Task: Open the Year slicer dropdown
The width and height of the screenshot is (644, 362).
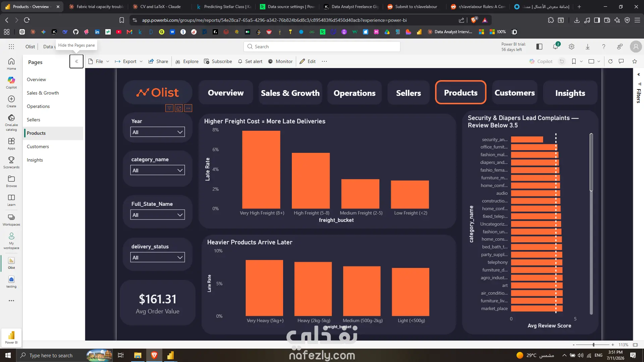Action: pos(157,132)
